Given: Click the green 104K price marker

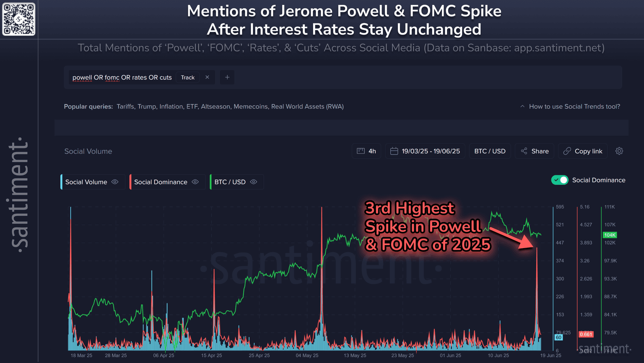Looking at the screenshot, I should 609,235.
